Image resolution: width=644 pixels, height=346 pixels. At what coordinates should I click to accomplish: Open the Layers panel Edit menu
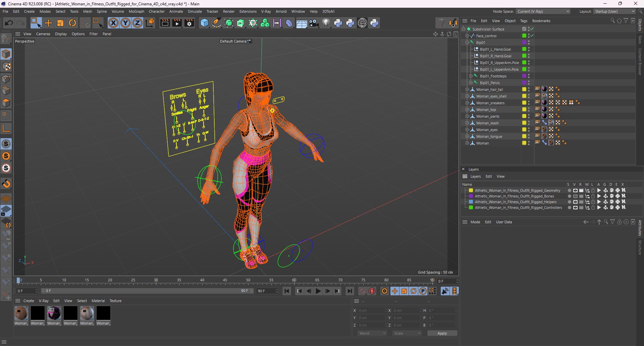489,176
